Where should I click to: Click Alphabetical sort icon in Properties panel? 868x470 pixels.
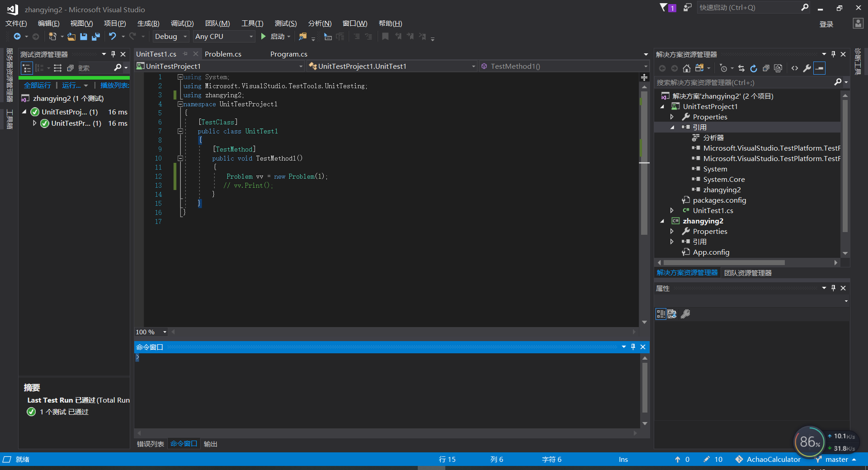click(x=672, y=314)
